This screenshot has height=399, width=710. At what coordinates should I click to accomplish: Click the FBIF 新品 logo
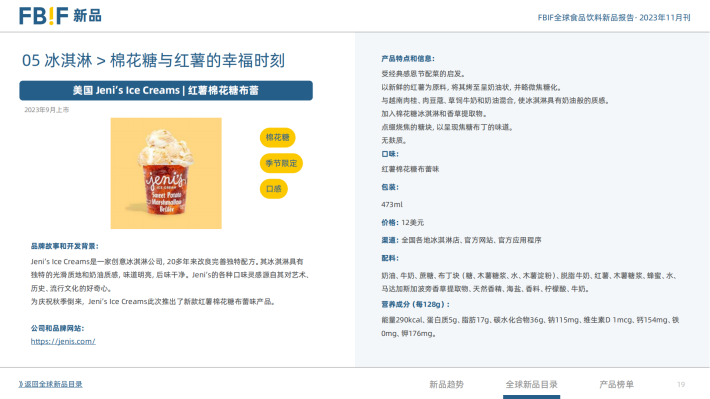pyautogui.click(x=60, y=16)
